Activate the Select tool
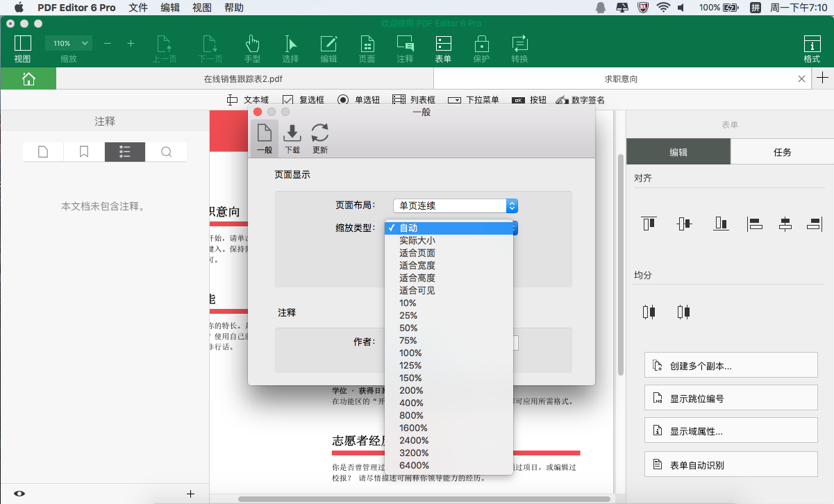 click(x=290, y=47)
